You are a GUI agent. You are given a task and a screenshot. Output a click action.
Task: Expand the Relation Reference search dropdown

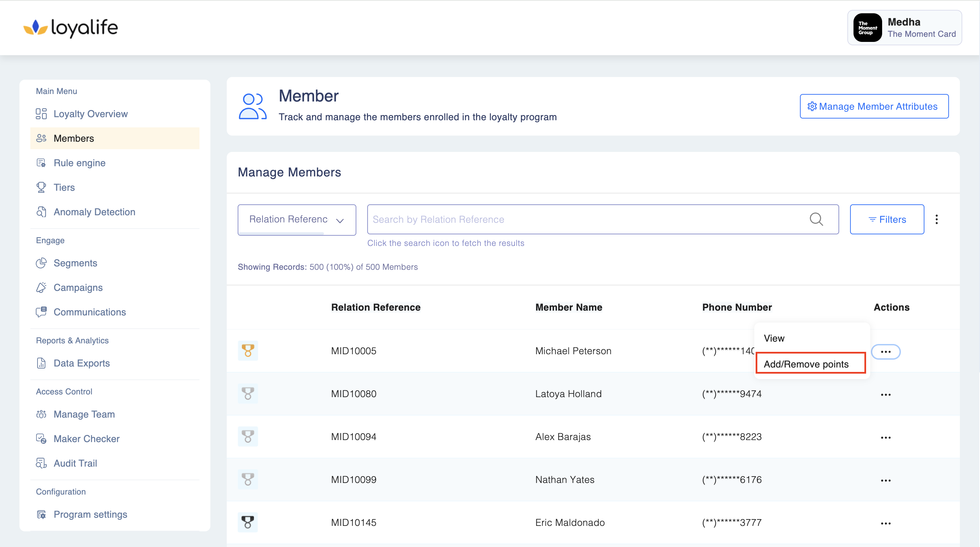pos(296,220)
